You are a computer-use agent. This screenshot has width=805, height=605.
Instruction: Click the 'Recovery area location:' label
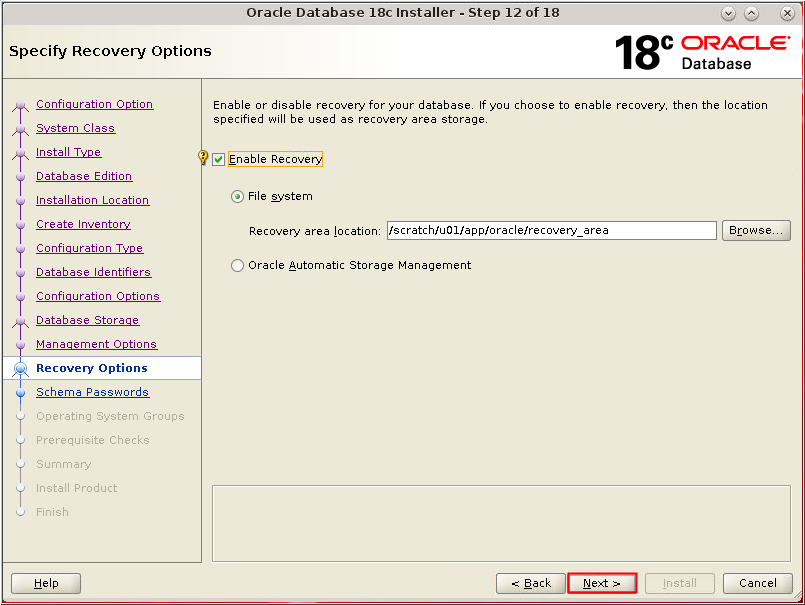pyautogui.click(x=315, y=231)
